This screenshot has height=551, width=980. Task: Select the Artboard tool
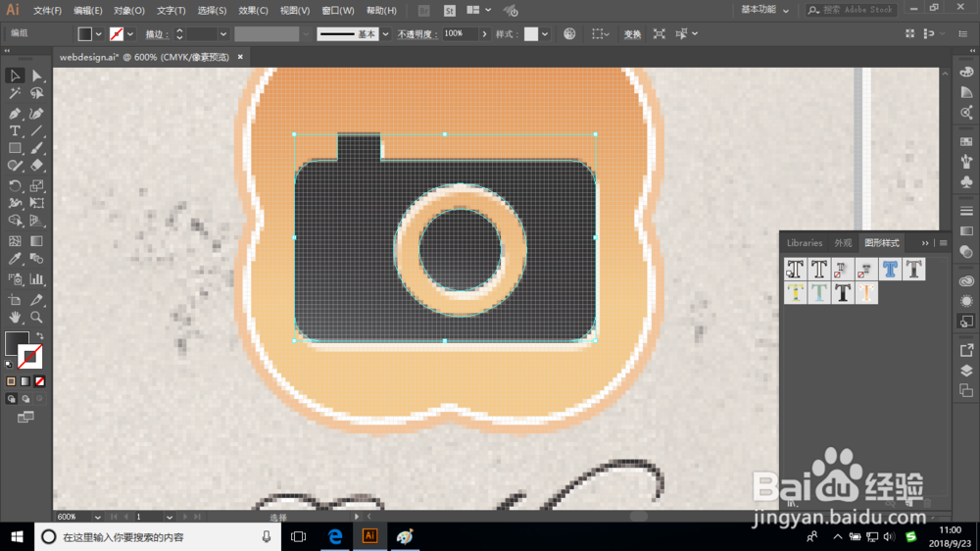pos(15,300)
